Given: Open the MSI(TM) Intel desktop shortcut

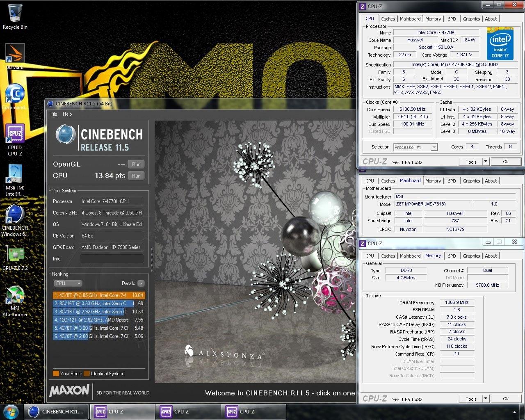Looking at the screenshot, I should tap(15, 180).
